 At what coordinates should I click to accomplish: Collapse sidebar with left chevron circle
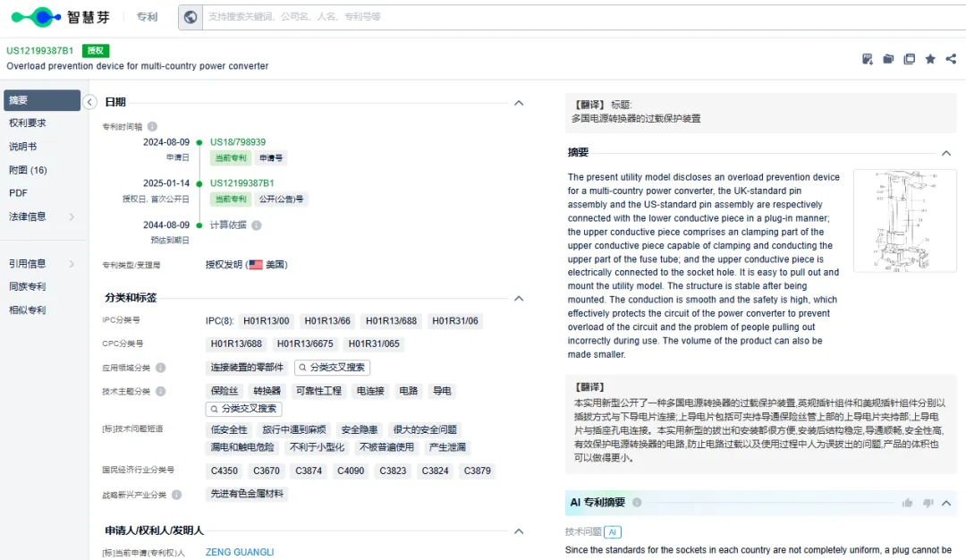click(x=90, y=102)
